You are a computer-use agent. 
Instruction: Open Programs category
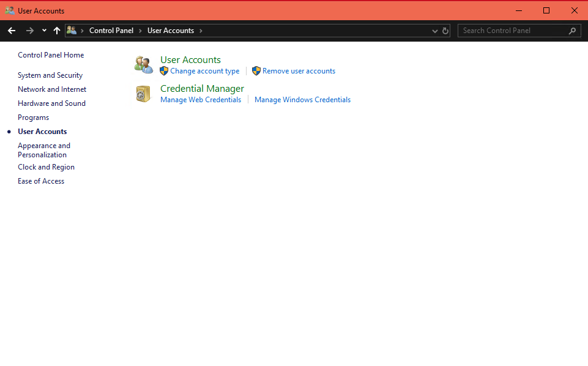34,118
